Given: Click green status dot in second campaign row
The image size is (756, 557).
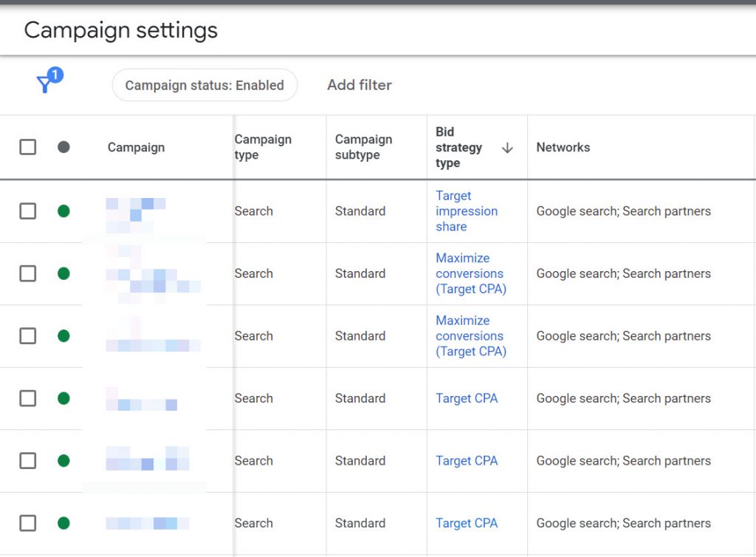Looking at the screenshot, I should coord(63,273).
